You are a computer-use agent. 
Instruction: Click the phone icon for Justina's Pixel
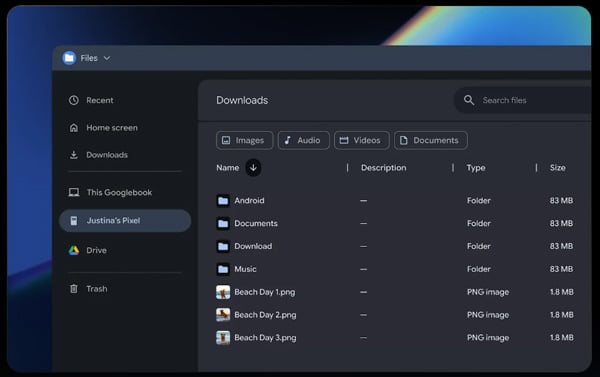(x=74, y=220)
